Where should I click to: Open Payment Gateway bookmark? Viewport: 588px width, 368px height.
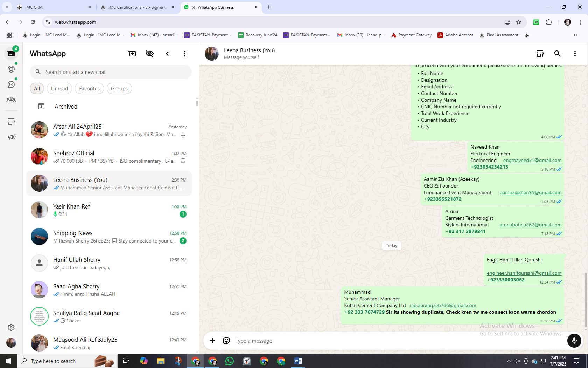pyautogui.click(x=411, y=35)
